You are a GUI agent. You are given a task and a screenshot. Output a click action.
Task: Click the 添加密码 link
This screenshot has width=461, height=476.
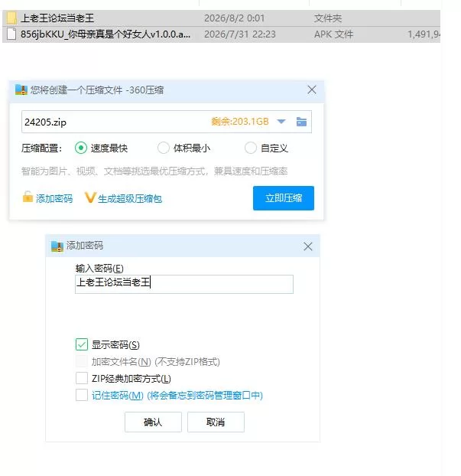click(54, 198)
